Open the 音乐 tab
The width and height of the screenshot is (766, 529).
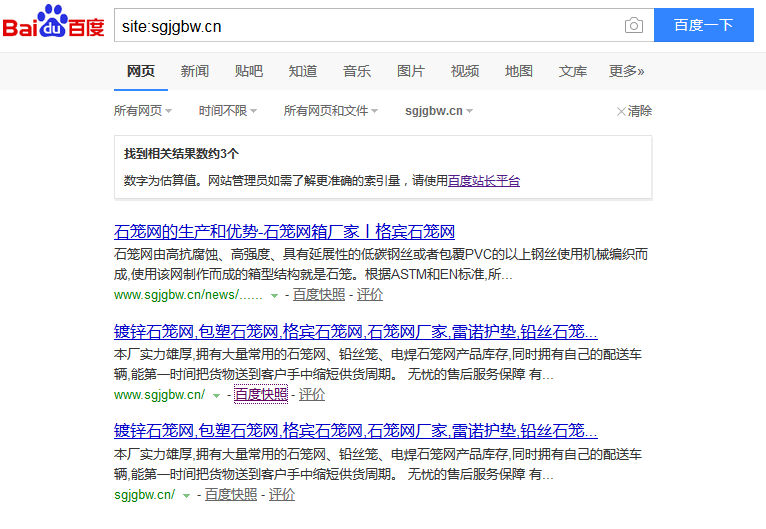pyautogui.click(x=357, y=71)
